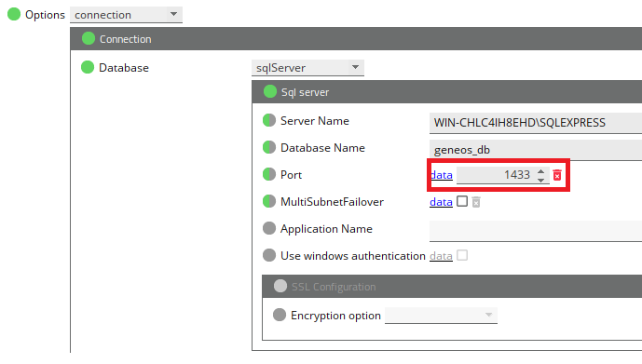
Task: Click the SSL Configuration section header
Action: pos(452,287)
